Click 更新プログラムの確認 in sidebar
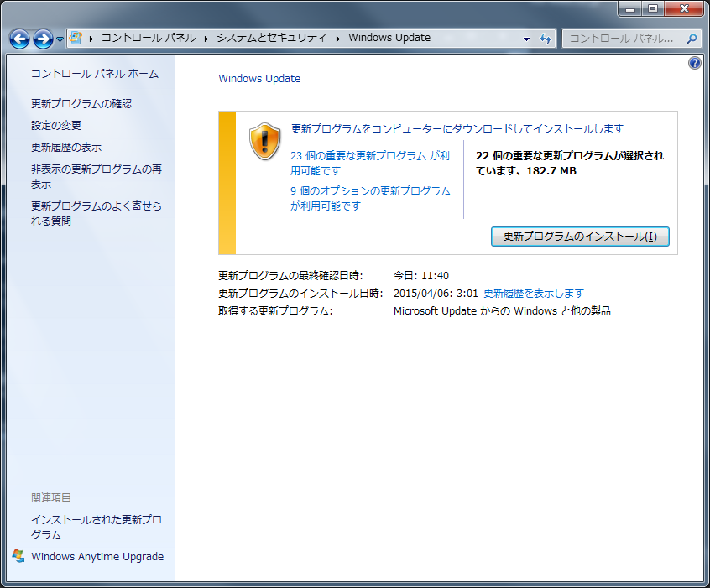710x588 pixels. pyautogui.click(x=81, y=104)
